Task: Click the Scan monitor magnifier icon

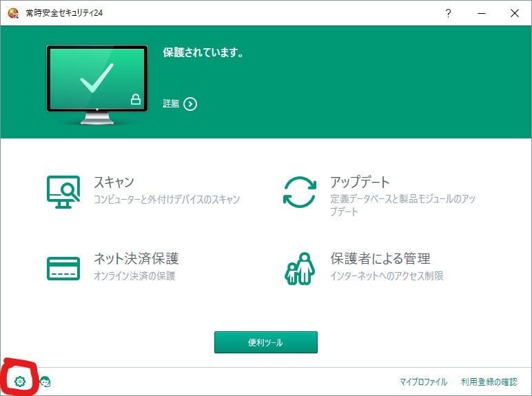Action: click(63, 192)
